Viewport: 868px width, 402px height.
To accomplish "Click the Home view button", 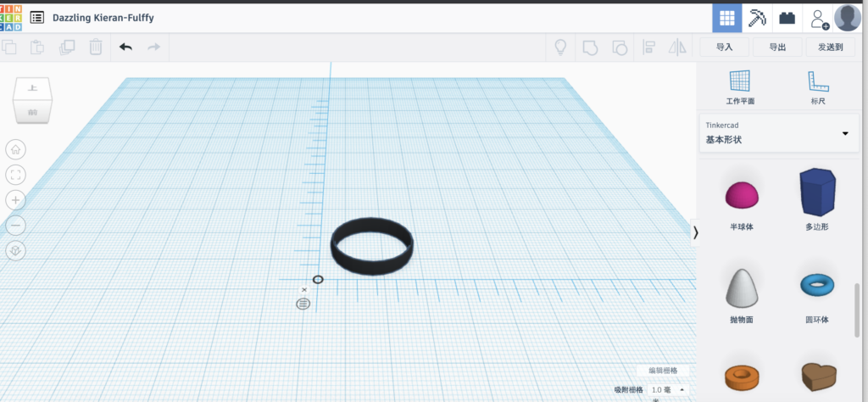I will point(16,150).
